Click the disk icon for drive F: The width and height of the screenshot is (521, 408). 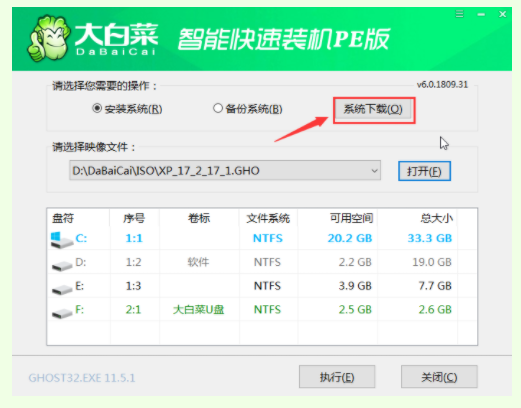tap(62, 313)
